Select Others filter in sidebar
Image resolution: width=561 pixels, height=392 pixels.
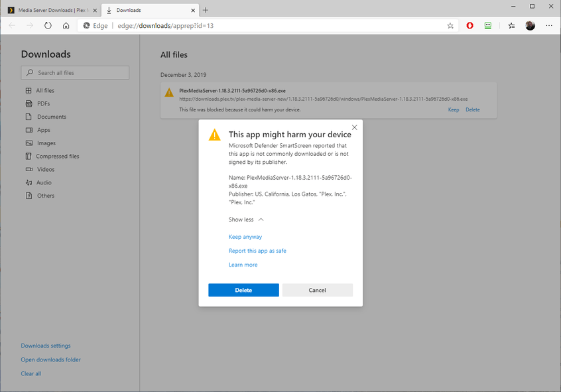click(x=46, y=196)
